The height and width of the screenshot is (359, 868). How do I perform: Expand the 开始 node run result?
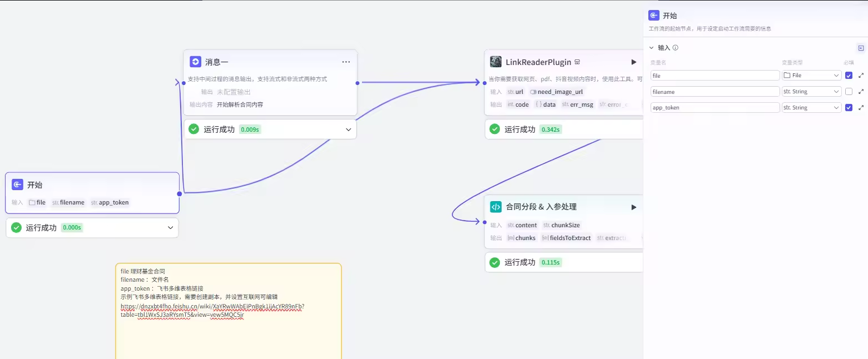170,228
